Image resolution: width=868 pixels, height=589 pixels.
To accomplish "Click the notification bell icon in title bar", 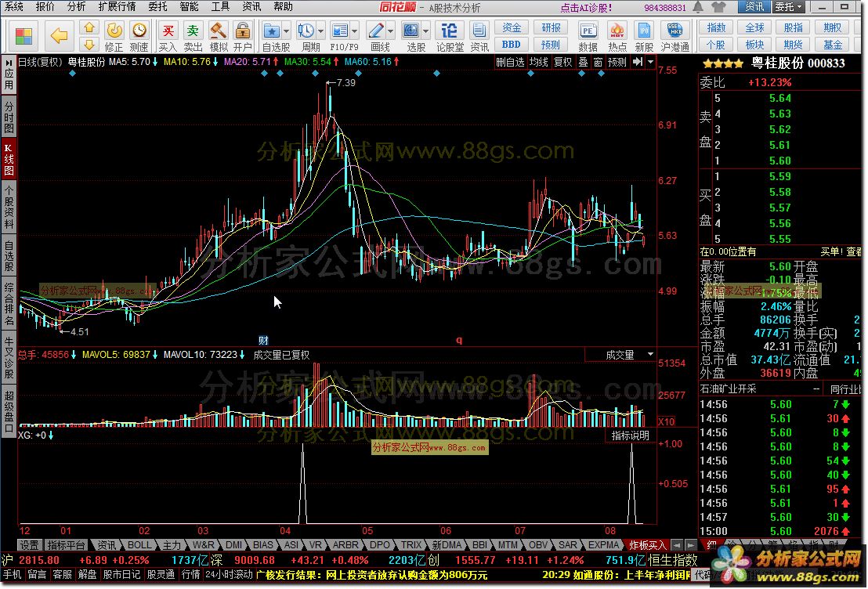I will (x=698, y=6).
